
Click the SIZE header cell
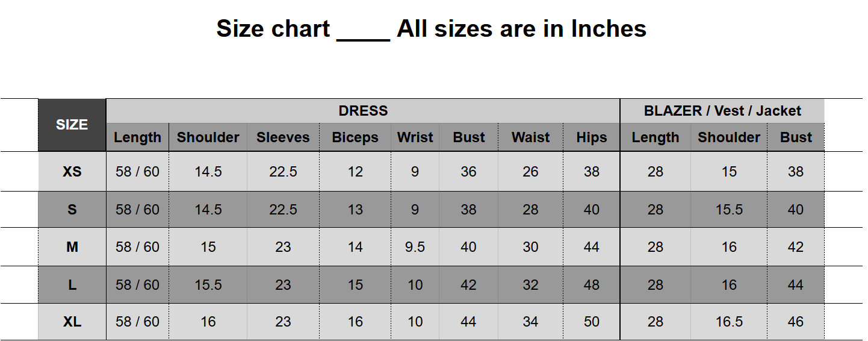72,125
